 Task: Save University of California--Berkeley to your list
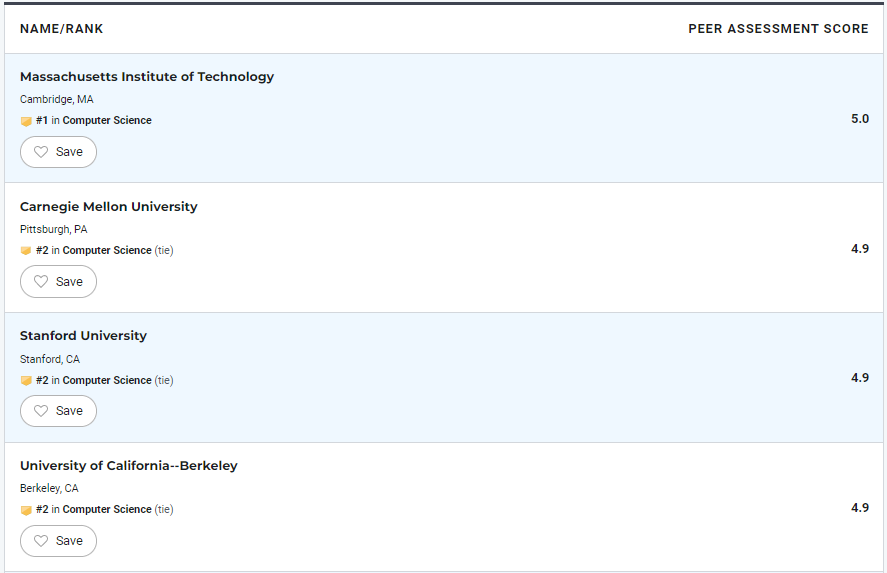[x=58, y=541]
